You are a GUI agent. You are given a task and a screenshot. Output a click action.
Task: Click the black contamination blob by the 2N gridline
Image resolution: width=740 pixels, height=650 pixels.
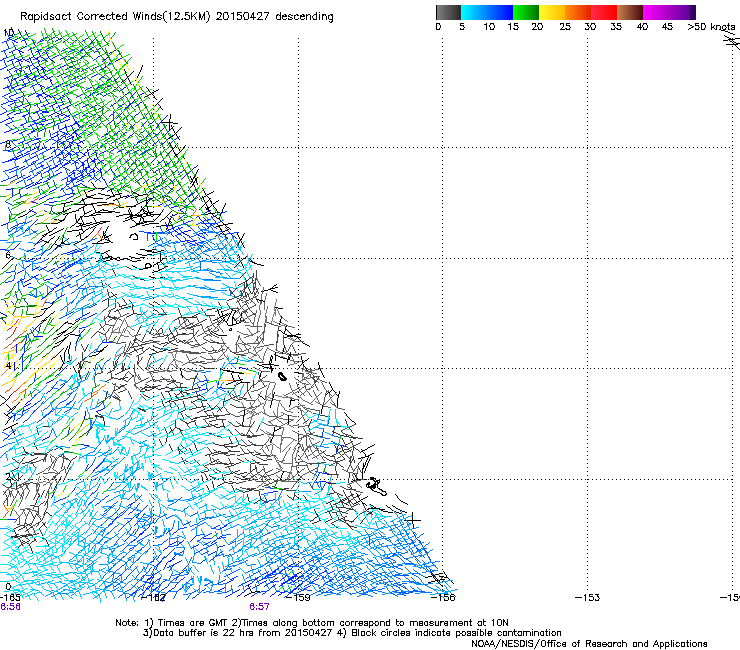(376, 486)
